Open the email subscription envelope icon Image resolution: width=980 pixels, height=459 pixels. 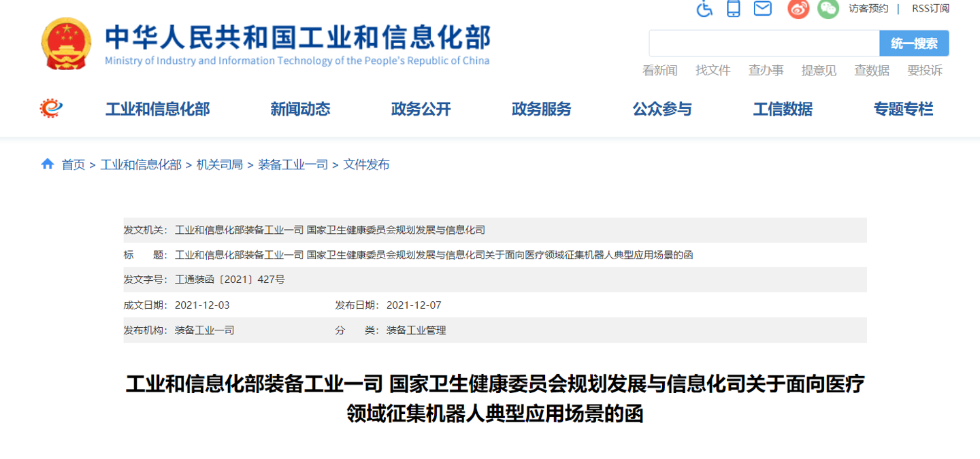coord(762,9)
